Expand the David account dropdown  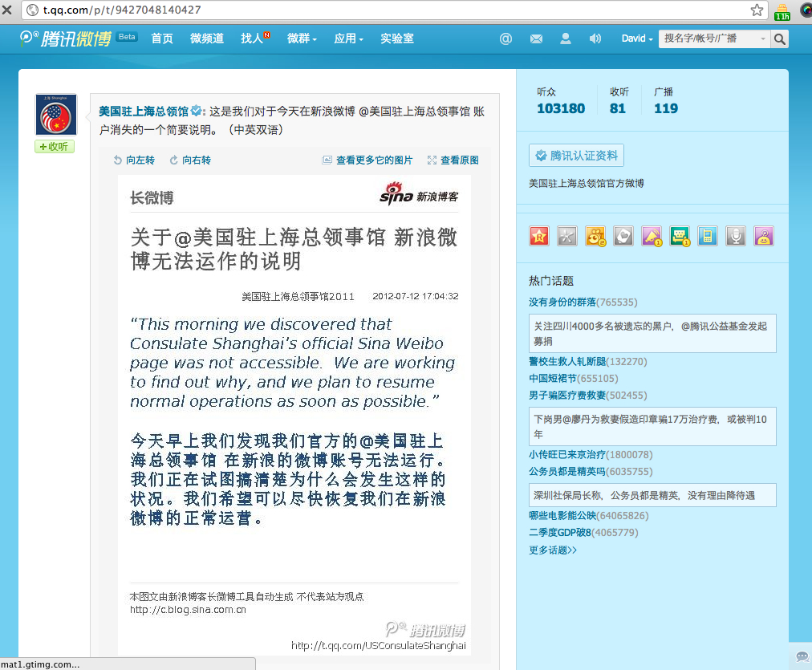[x=637, y=39]
